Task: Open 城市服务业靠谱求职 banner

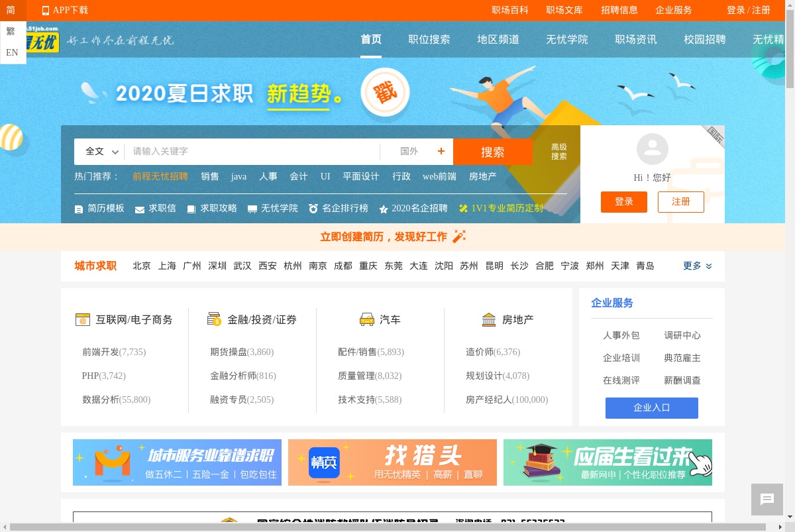Action: pos(177,462)
